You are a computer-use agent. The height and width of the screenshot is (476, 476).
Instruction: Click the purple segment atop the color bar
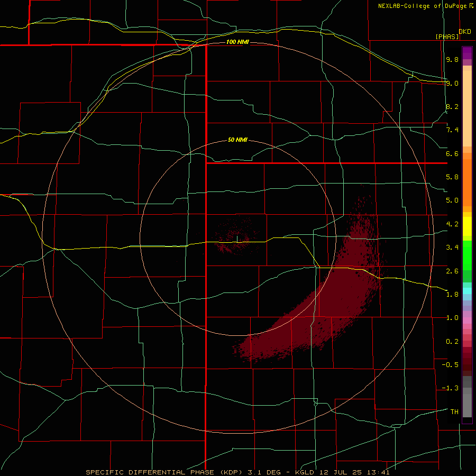(x=467, y=53)
